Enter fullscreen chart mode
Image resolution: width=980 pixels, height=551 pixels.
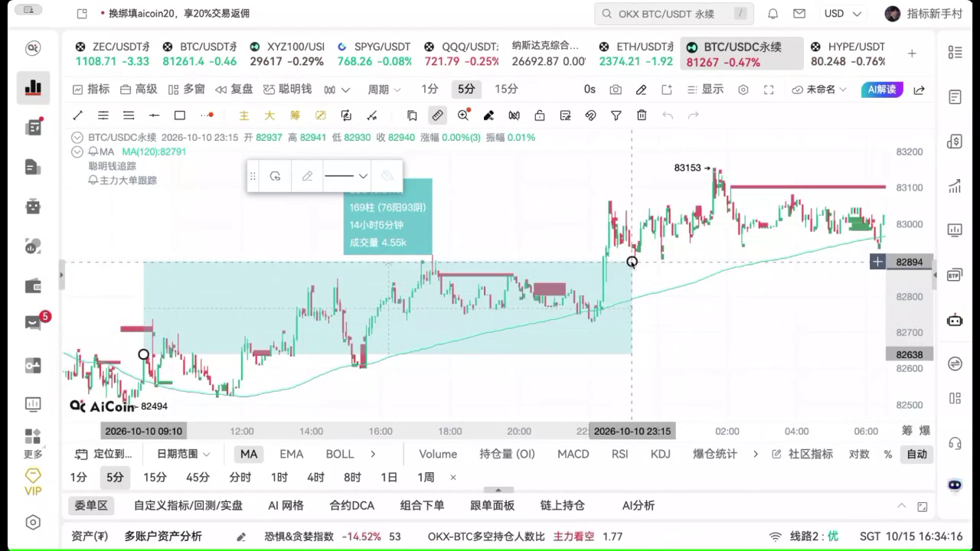pos(769,90)
